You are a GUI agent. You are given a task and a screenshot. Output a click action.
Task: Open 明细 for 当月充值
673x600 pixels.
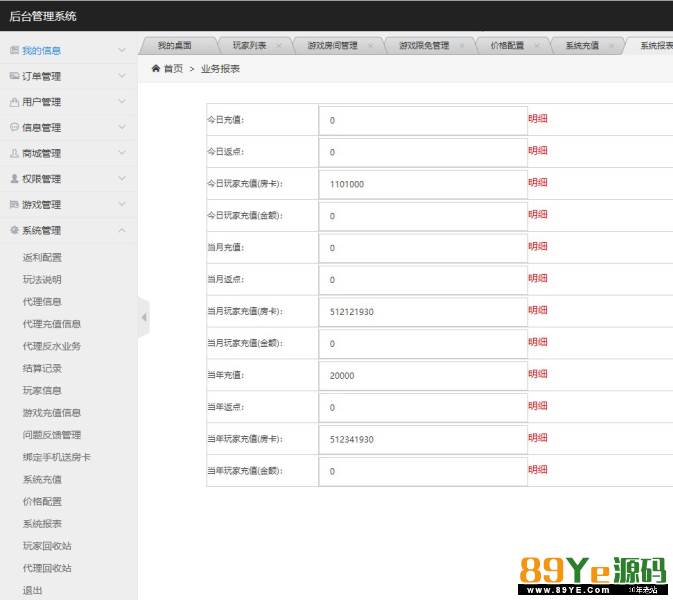click(x=538, y=246)
